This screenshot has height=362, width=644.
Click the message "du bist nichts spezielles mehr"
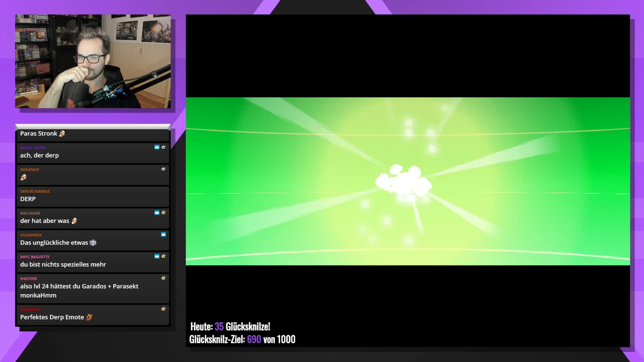(x=63, y=264)
